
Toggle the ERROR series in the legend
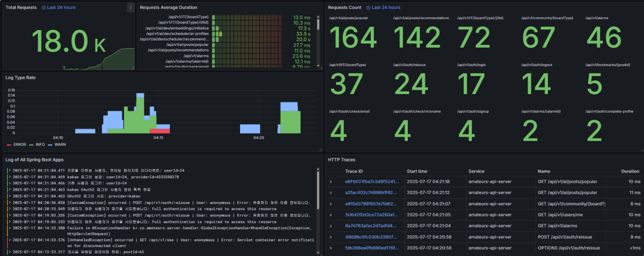point(16,144)
